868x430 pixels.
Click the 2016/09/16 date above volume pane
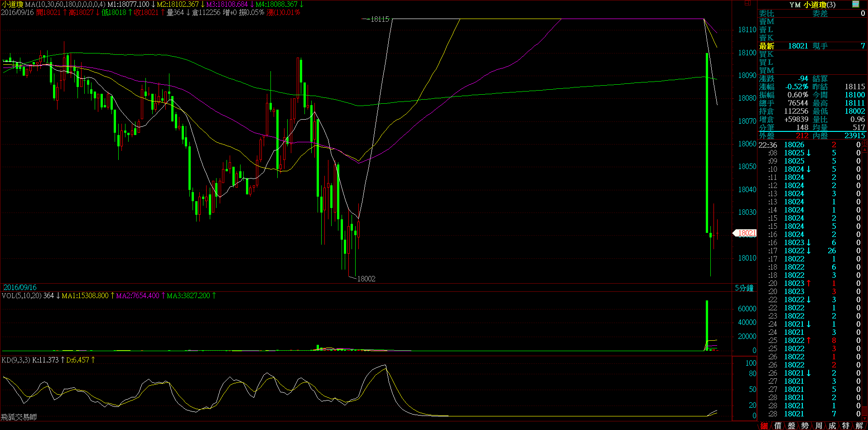[20, 287]
